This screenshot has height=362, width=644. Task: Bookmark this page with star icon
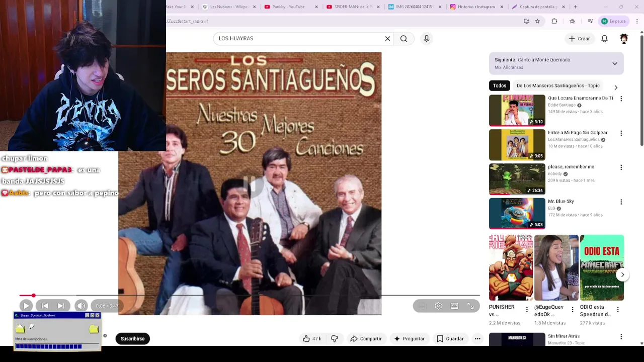pyautogui.click(x=537, y=21)
